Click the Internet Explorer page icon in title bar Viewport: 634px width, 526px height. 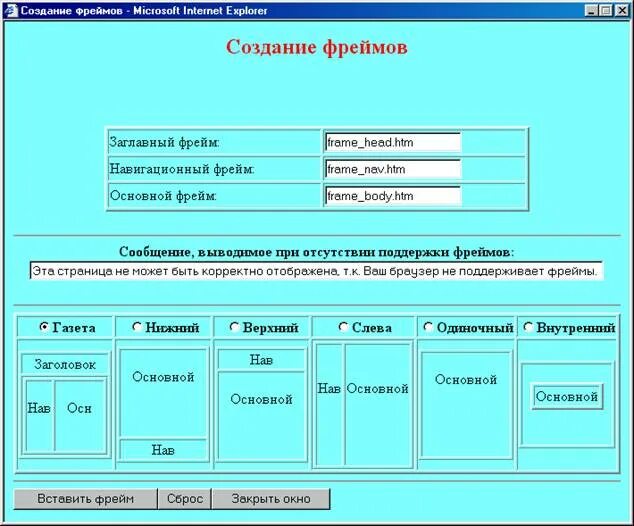(x=11, y=11)
